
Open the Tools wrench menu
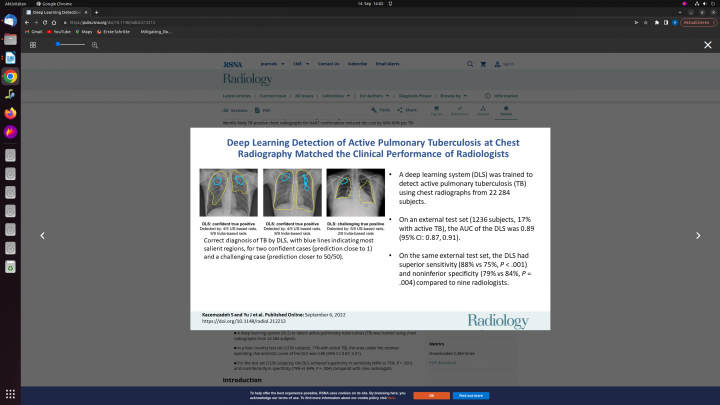380,110
